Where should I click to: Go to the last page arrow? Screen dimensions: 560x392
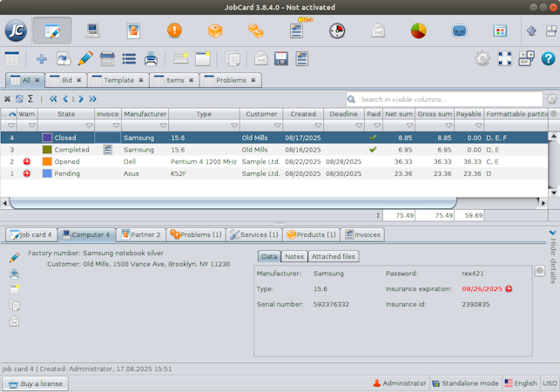tap(92, 98)
